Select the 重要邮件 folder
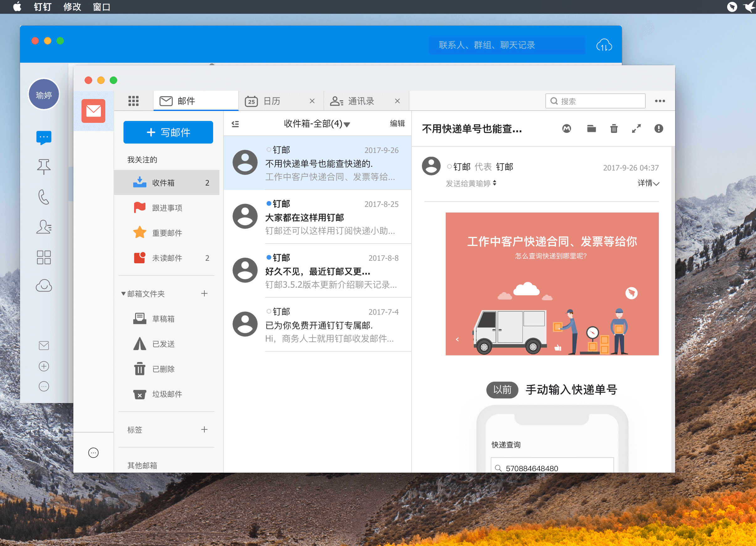Image resolution: width=756 pixels, height=546 pixels. click(x=166, y=233)
